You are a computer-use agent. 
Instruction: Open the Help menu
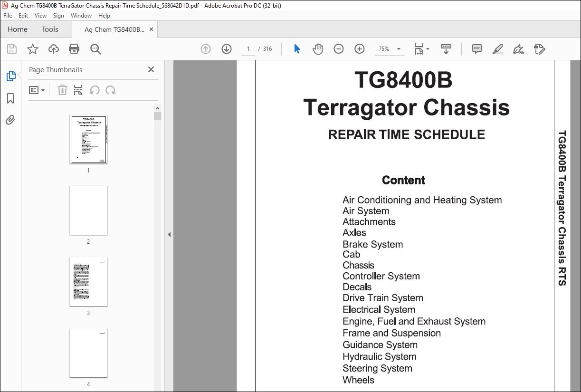click(x=104, y=16)
